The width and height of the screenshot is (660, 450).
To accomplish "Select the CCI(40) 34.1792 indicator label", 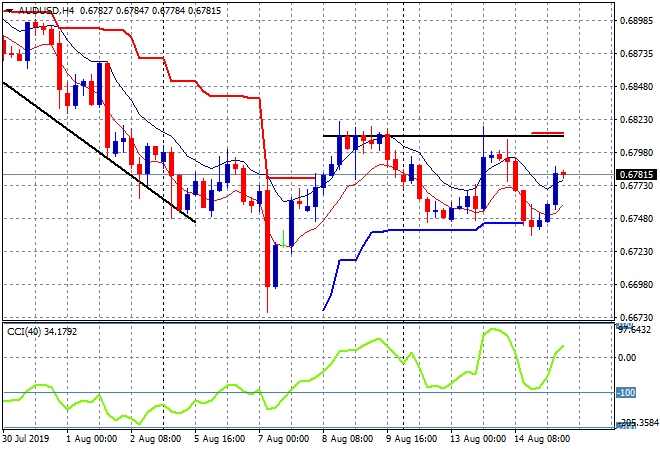I will point(42,332).
